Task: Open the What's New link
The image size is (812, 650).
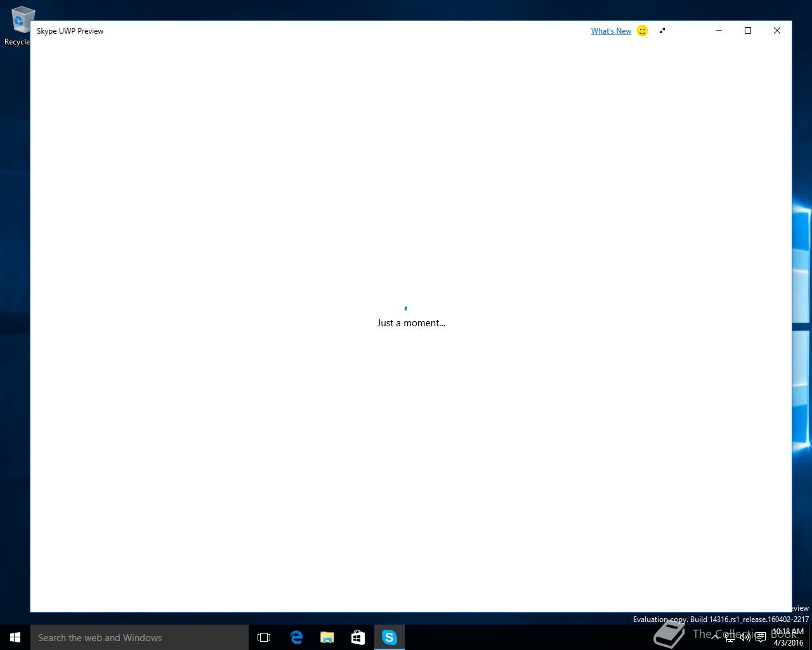Action: [611, 30]
